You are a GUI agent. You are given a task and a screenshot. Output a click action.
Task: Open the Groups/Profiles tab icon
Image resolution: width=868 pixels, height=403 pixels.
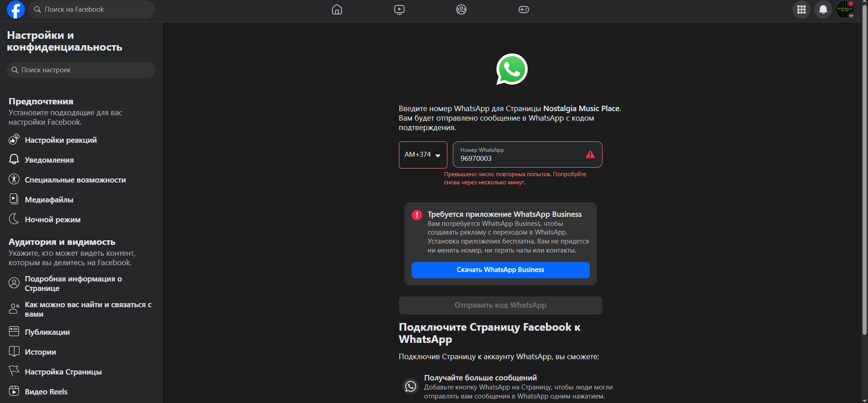[x=461, y=9]
